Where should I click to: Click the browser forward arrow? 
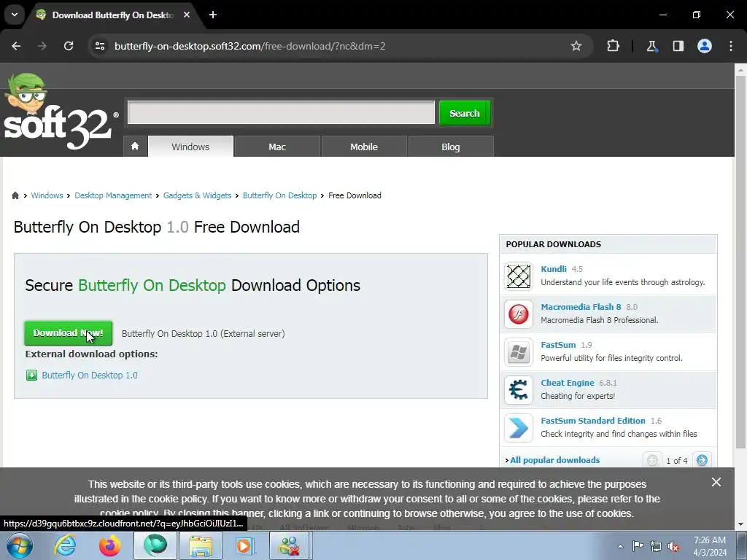(42, 46)
